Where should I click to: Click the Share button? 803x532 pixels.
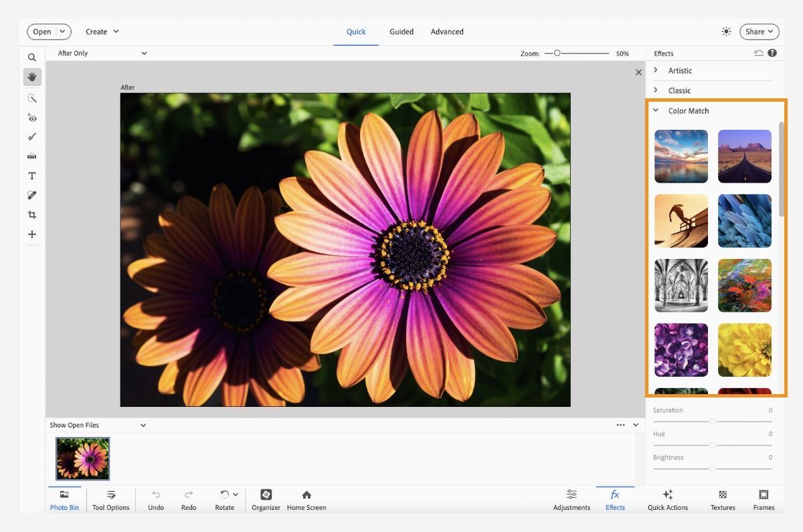coord(759,31)
